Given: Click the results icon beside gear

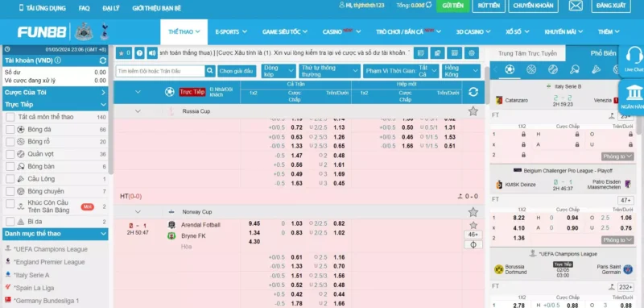Looking at the screenshot, I should 454,53.
